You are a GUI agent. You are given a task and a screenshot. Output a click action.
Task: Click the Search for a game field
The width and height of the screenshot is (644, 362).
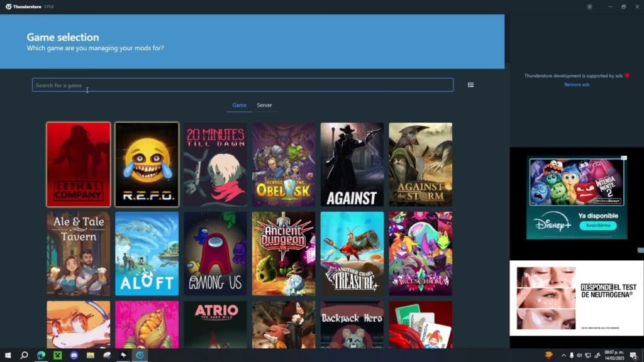tap(243, 85)
